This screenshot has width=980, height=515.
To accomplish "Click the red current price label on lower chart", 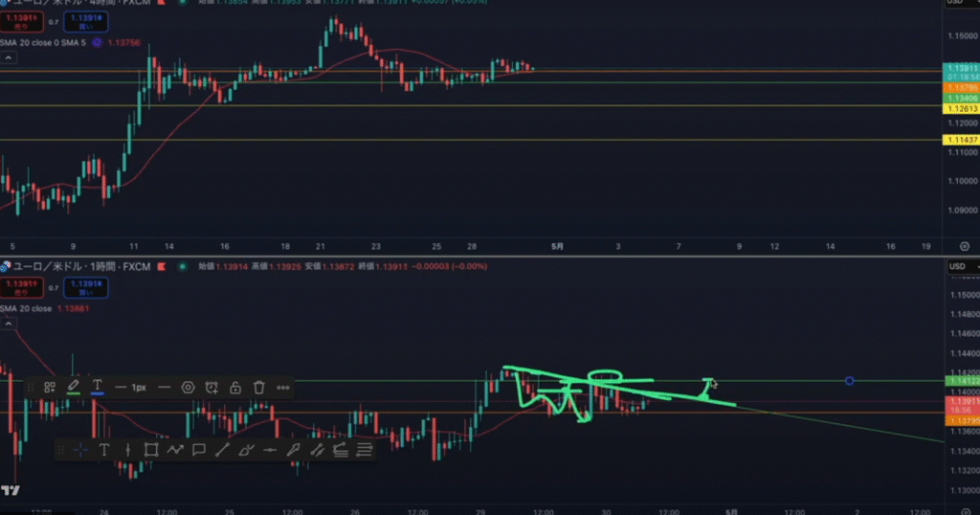I will click(x=961, y=406).
